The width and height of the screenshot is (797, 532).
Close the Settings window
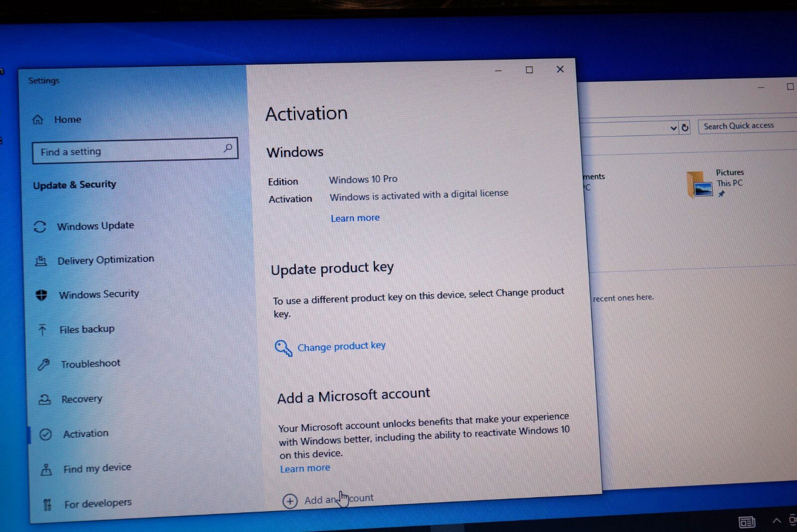pos(560,69)
